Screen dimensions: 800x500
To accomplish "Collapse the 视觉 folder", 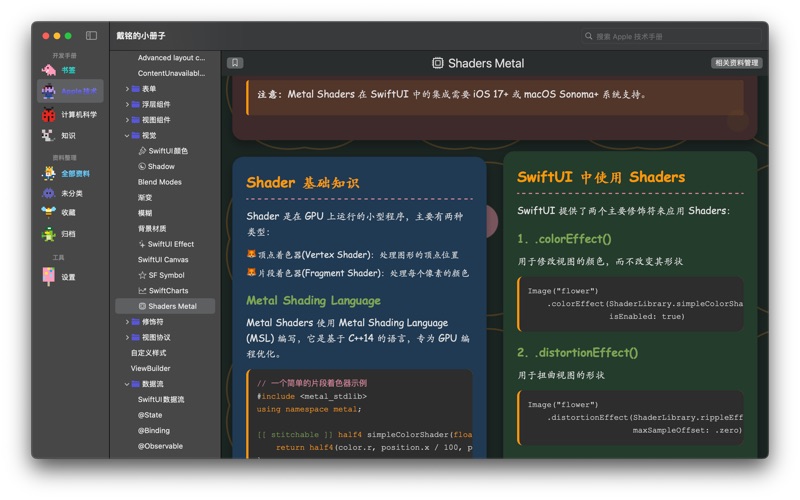I will tap(127, 136).
